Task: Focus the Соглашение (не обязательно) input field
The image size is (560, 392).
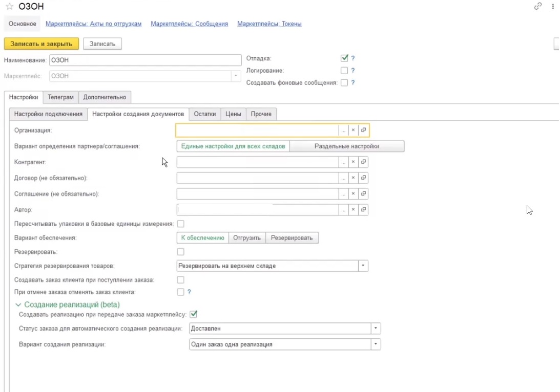Action: [258, 193]
